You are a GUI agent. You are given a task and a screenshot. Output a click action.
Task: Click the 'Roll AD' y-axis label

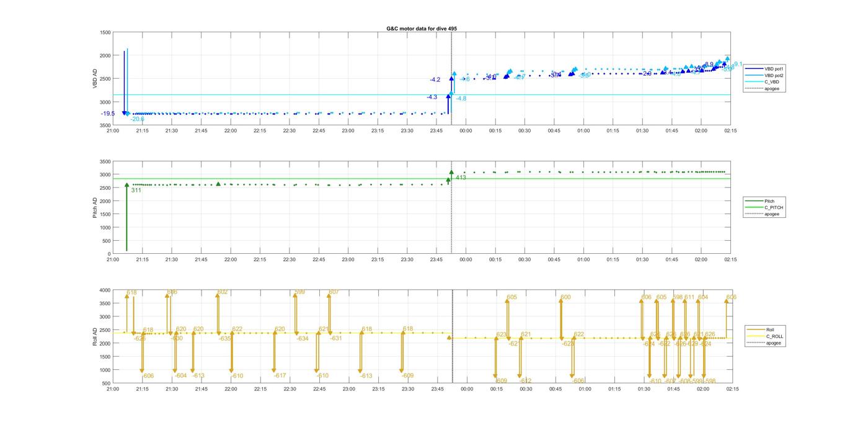pyautogui.click(x=95, y=336)
